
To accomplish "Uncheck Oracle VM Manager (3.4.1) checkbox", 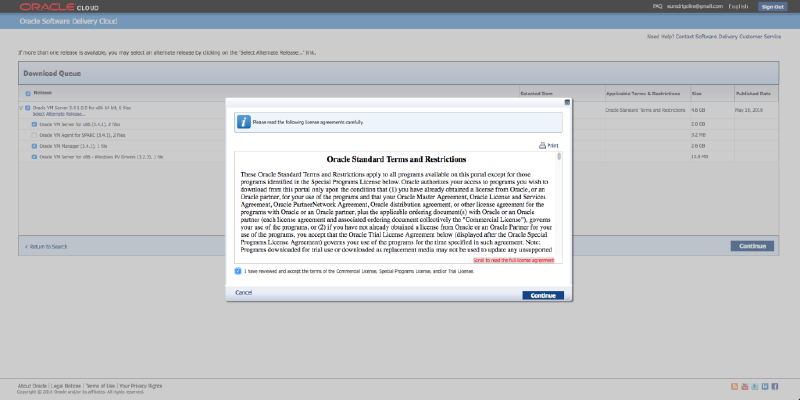I will coord(34,146).
